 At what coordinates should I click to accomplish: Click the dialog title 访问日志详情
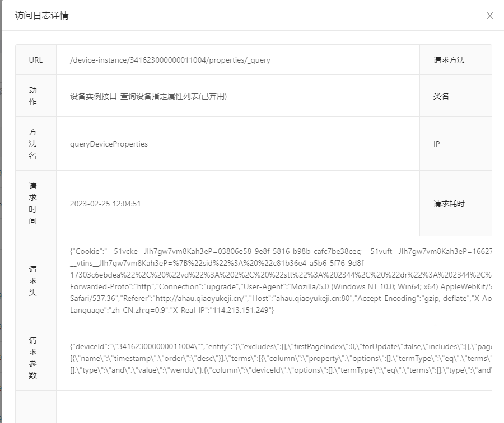point(35,16)
